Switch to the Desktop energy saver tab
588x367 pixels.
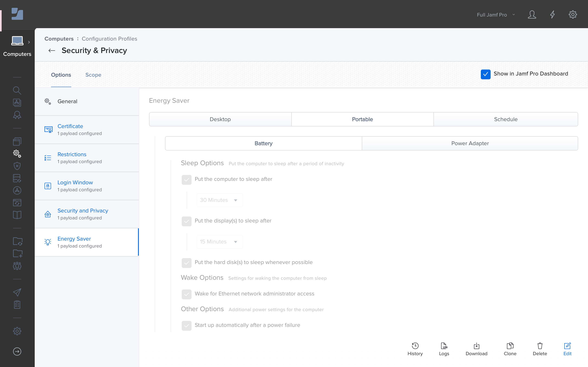pyautogui.click(x=220, y=119)
